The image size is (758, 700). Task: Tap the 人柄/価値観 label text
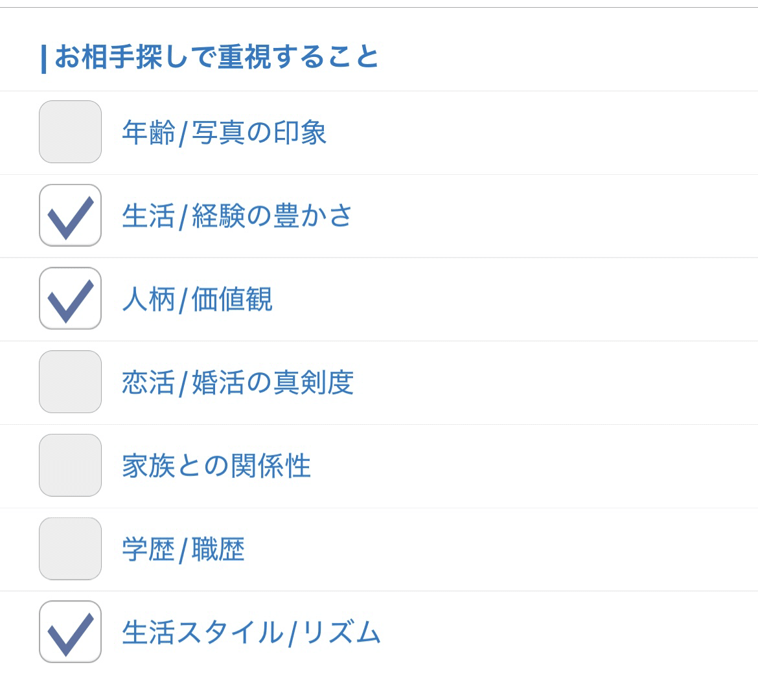(x=197, y=299)
